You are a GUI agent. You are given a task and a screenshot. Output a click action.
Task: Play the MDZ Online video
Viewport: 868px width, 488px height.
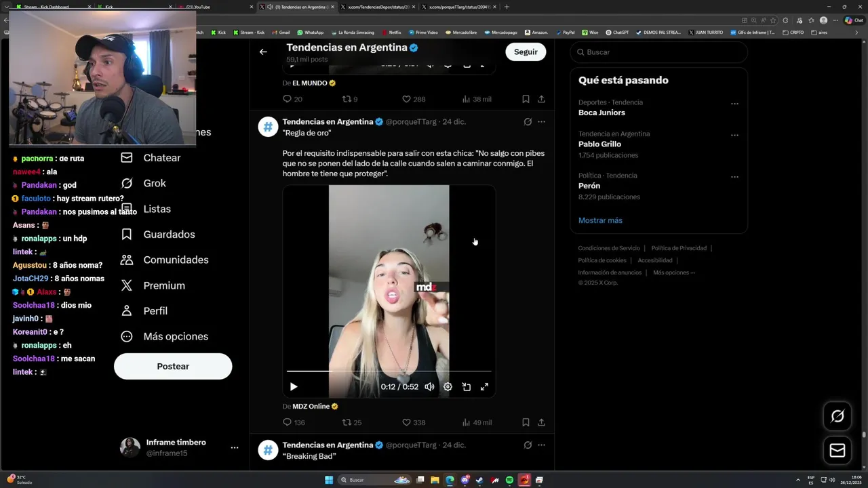[294, 387]
